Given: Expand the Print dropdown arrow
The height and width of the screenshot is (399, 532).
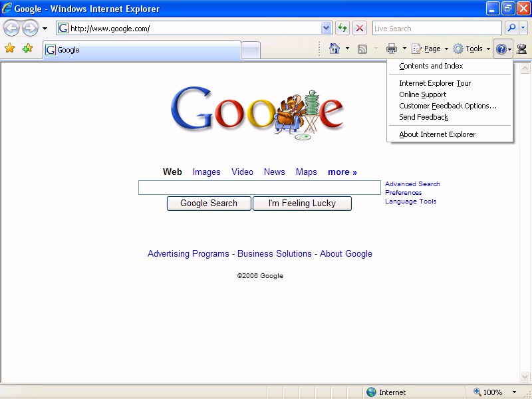Looking at the screenshot, I should [404, 49].
